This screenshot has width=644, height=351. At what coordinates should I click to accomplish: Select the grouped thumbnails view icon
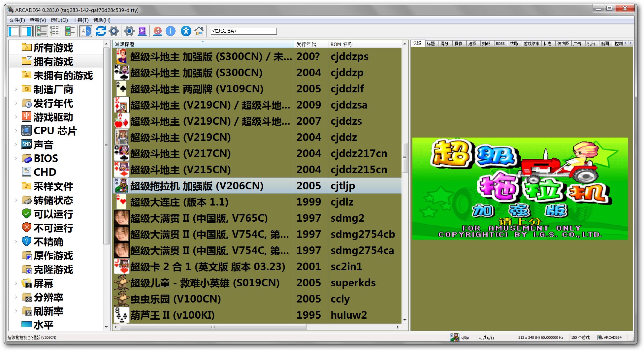70,31
